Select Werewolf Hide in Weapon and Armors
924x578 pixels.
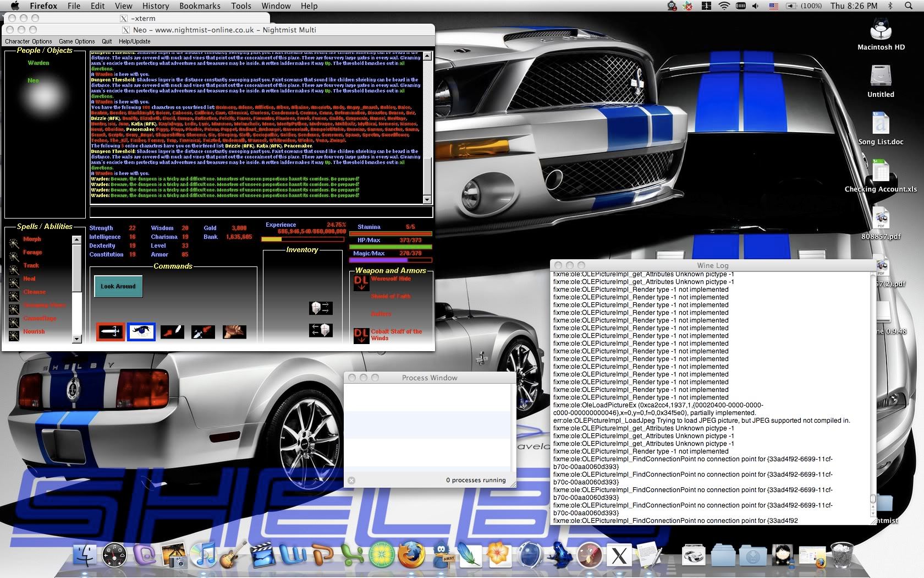[391, 279]
